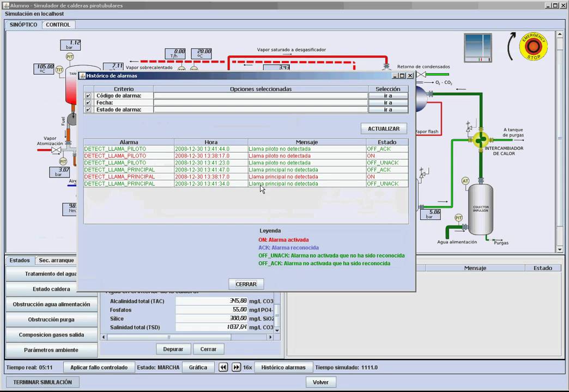Viewport: 569px width, 392px height.
Task: Click the Código de alarma options field
Action: 261,96
